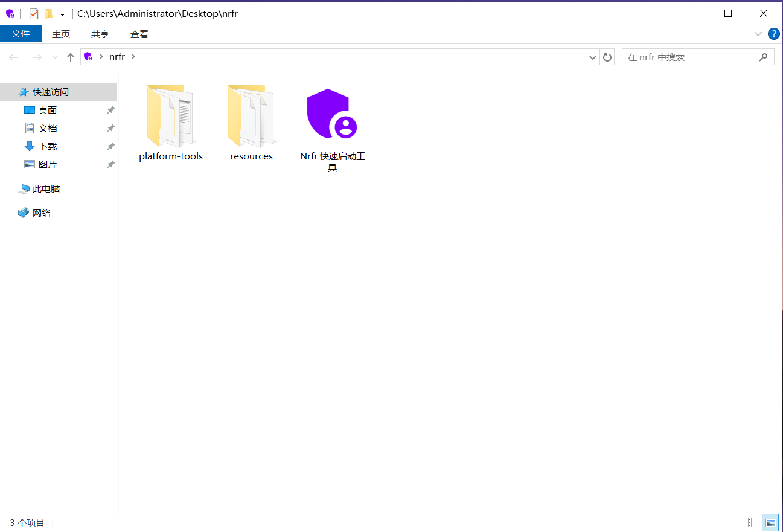Select 此电脑 in navigation pane
This screenshot has width=783, height=532.
pos(46,189)
